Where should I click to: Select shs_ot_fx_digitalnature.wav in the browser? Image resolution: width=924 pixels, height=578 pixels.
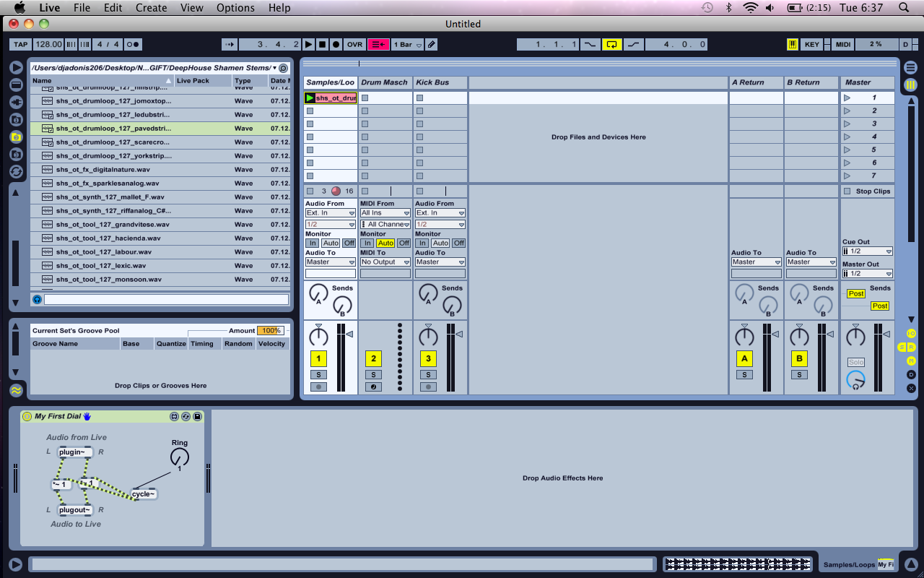coord(160,170)
